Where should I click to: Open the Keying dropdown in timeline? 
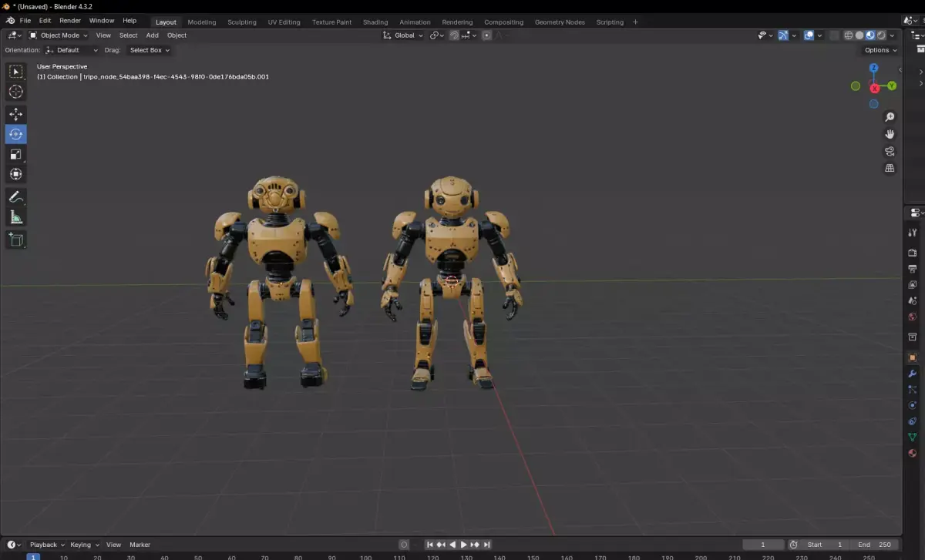[85, 545]
